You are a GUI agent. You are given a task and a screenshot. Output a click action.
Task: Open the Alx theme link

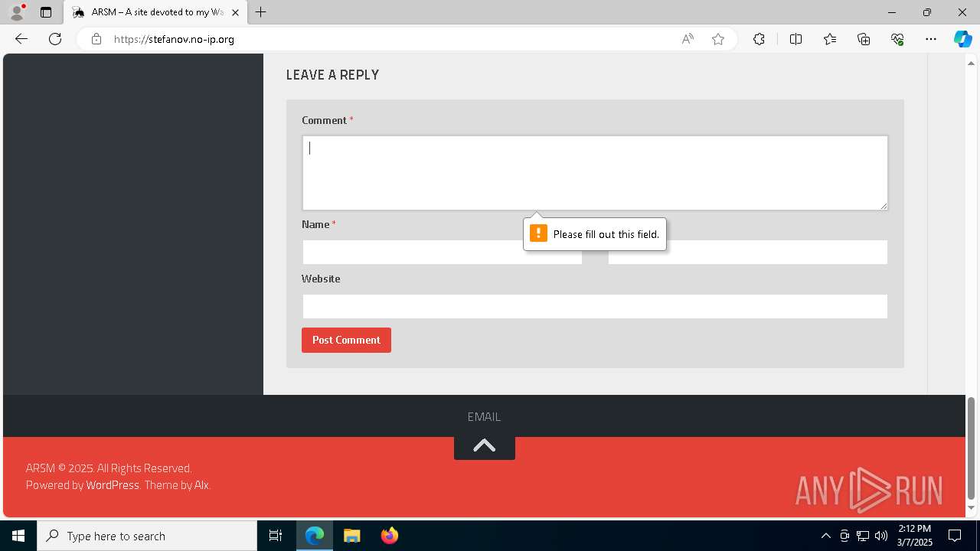pos(201,485)
